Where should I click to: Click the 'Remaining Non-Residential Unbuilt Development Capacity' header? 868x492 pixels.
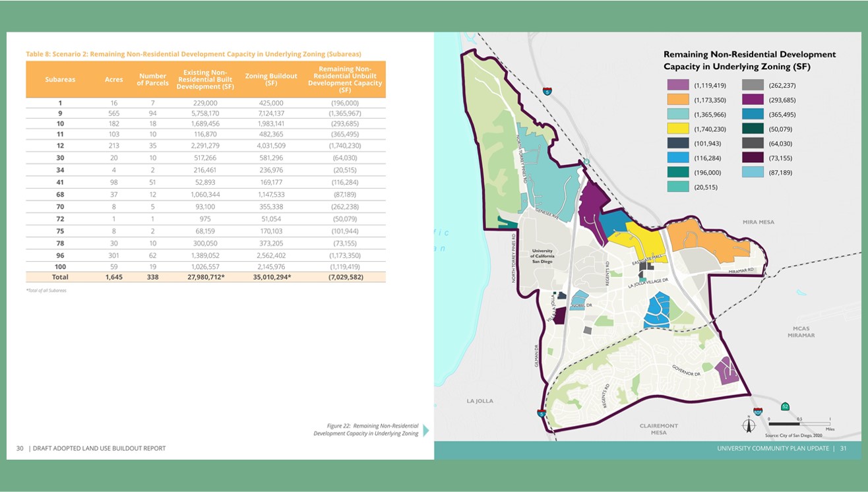click(x=345, y=79)
